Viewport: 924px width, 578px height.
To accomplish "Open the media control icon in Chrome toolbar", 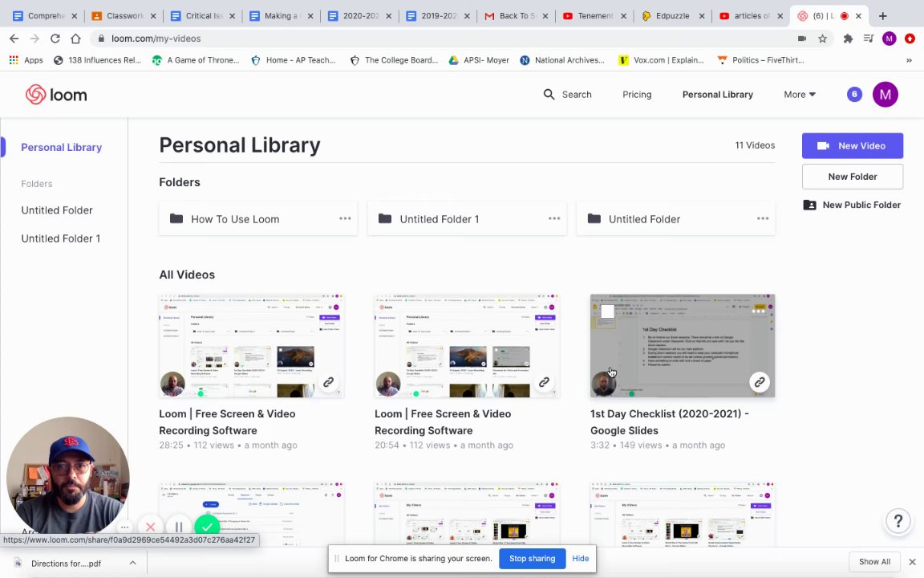I will (x=869, y=39).
